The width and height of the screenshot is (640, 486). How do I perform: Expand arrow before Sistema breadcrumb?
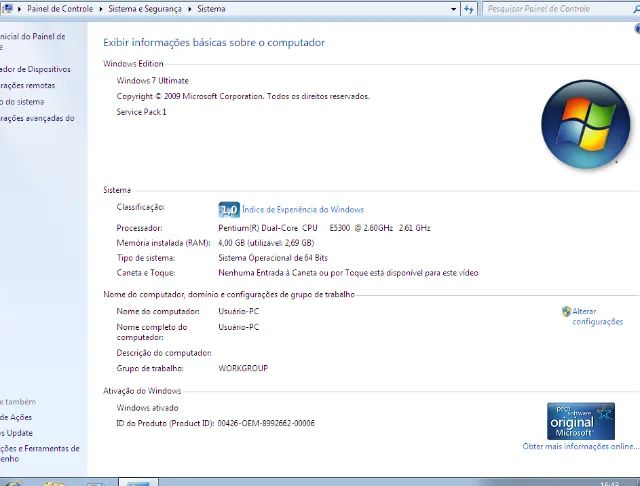(190, 9)
